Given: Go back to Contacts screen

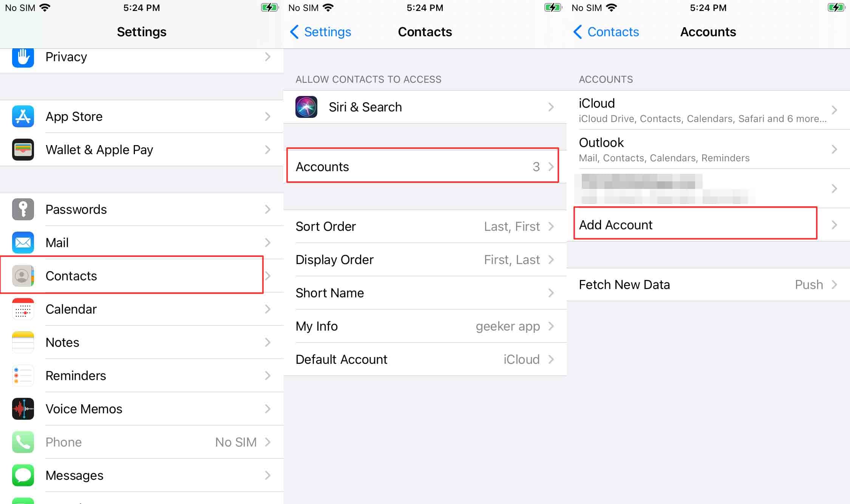Looking at the screenshot, I should (x=606, y=32).
